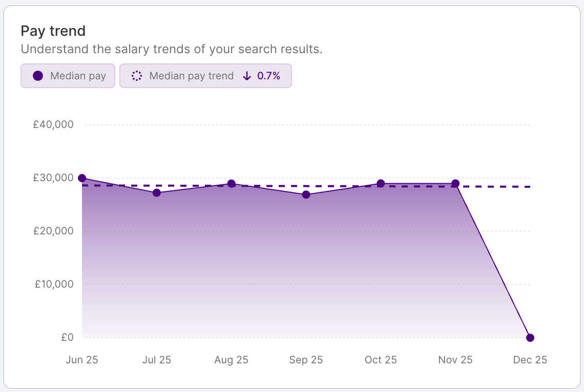Image resolution: width=584 pixels, height=392 pixels.
Task: Select the Sep 25 median pay dot
Action: point(306,194)
